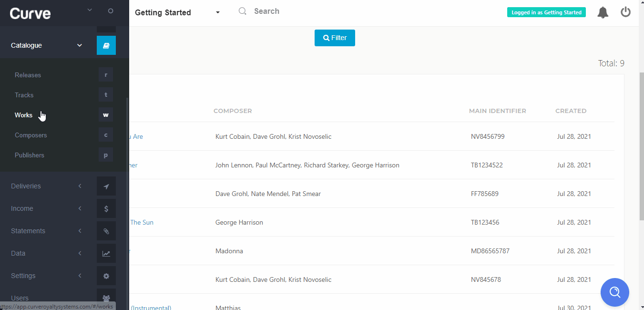Open the Users menu item
This screenshot has width=644, height=310.
[x=20, y=298]
